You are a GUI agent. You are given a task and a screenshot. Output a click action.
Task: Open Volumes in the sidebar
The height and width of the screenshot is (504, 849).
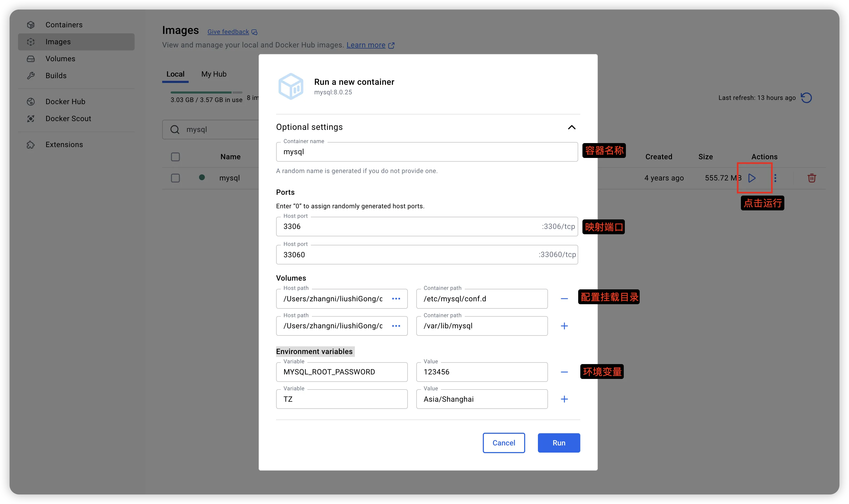click(76, 59)
